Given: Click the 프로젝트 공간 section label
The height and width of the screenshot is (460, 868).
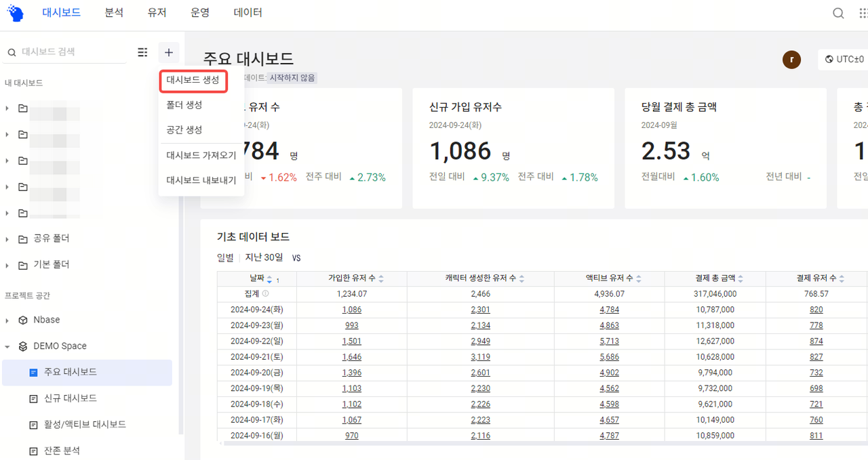Looking at the screenshot, I should 27,295.
